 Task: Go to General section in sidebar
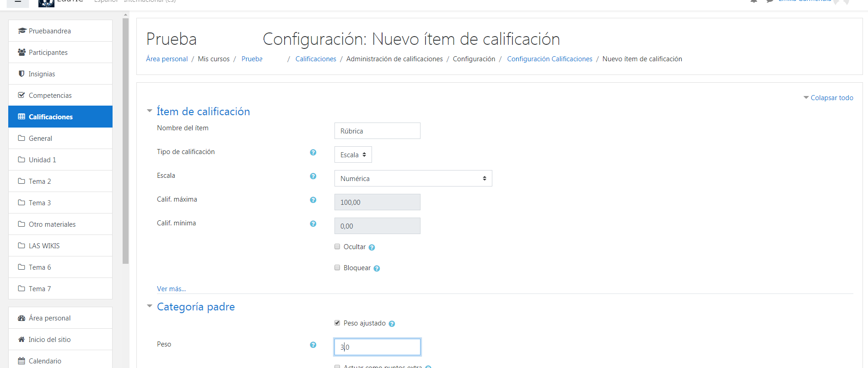click(x=60, y=138)
